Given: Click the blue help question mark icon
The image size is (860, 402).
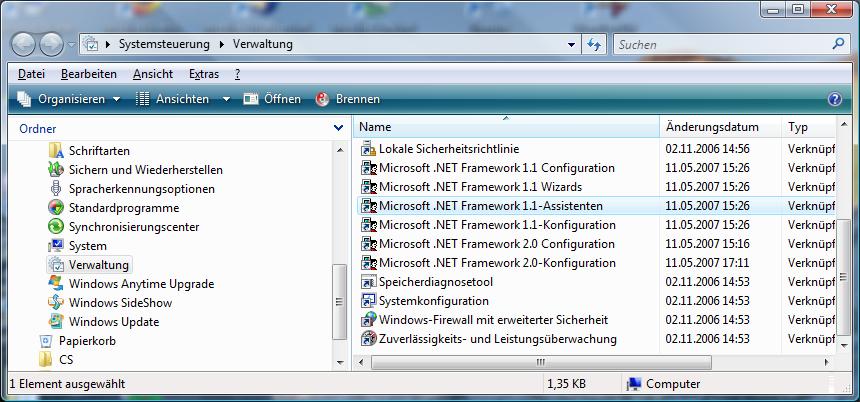Looking at the screenshot, I should click(835, 99).
